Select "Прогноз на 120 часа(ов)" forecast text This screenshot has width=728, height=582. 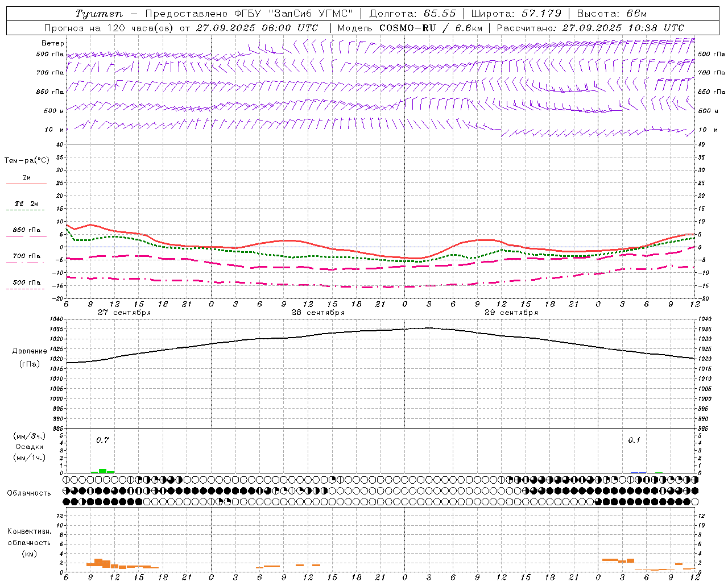(110, 28)
